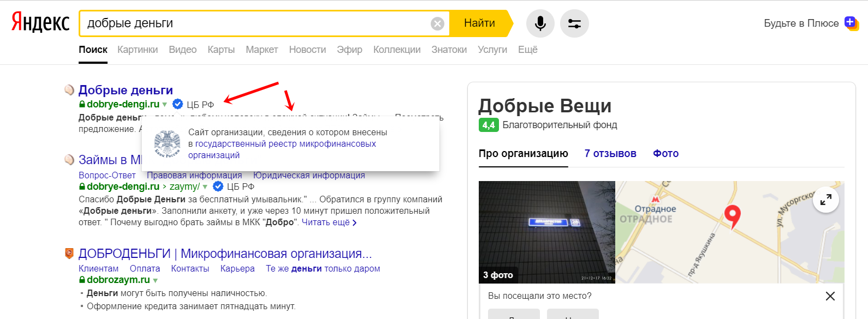Open the 'Добрые деньги' result title
868x319 pixels.
coord(126,90)
